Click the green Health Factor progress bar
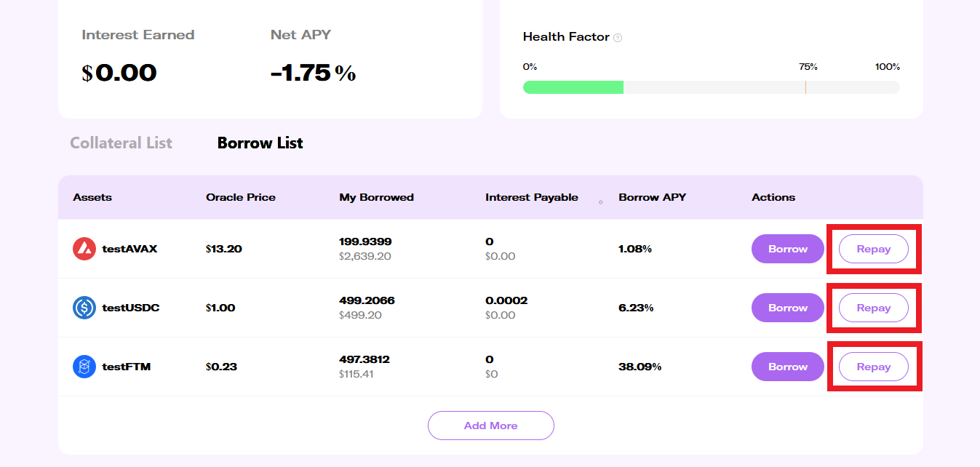 573,87
